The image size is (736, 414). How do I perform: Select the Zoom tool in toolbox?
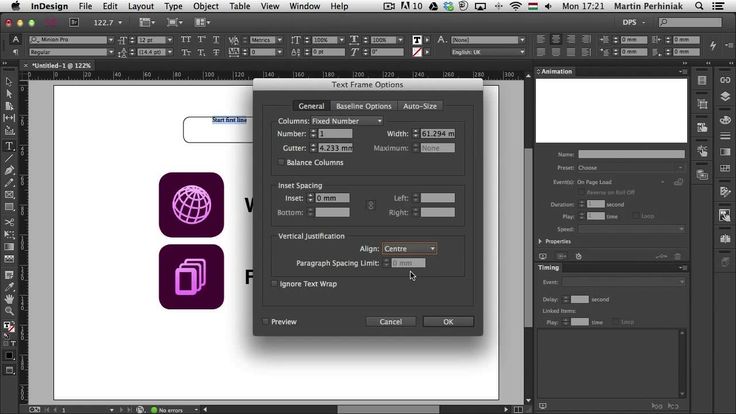[x=9, y=311]
